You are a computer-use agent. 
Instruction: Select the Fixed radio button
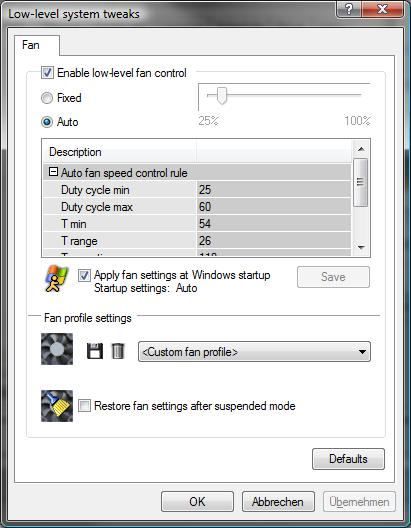click(47, 98)
